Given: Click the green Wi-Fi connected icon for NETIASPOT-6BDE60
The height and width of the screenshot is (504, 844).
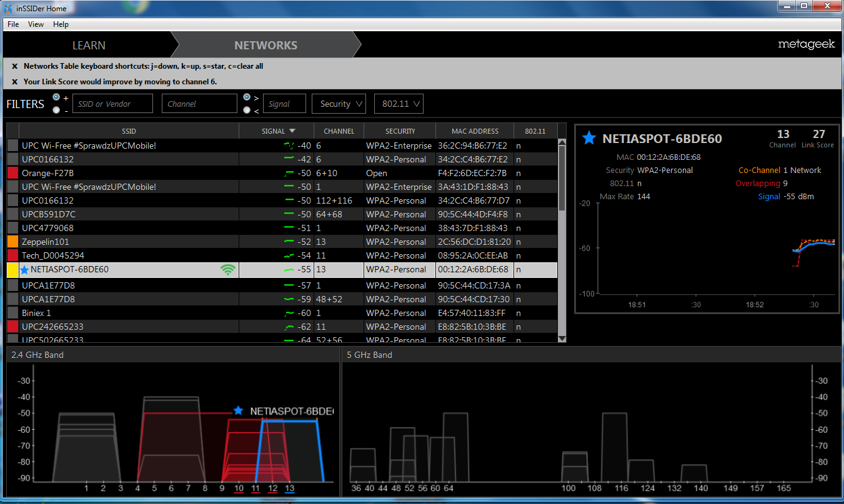Looking at the screenshot, I should coord(228,270).
